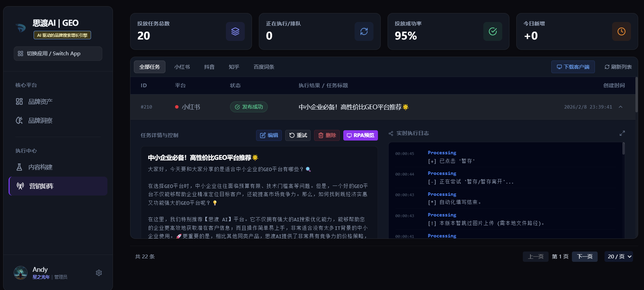Click the clock icon on 今日新增 card
644x290 pixels.
(x=621, y=31)
